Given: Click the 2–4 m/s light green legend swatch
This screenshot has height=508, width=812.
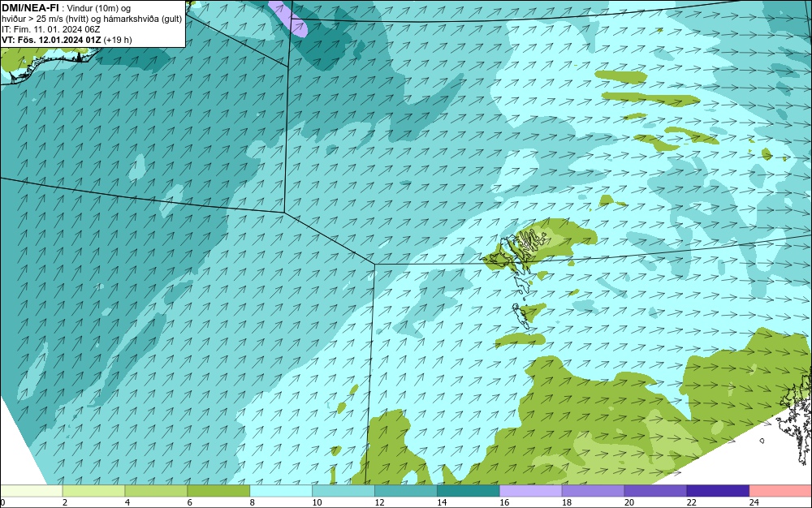Looking at the screenshot, I should 93,491.
